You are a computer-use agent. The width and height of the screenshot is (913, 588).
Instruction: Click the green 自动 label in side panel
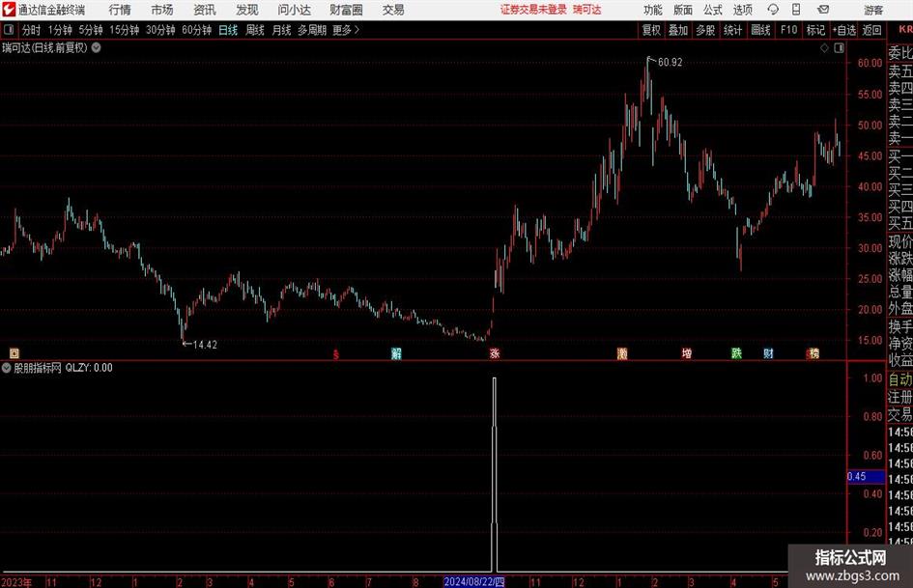tap(900, 379)
